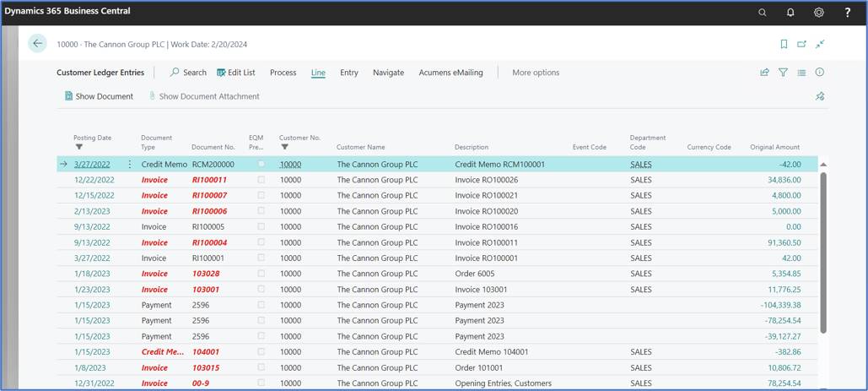Click the Dynamics 365 Business Central title
Screen dimensions: 868x391
(x=67, y=10)
